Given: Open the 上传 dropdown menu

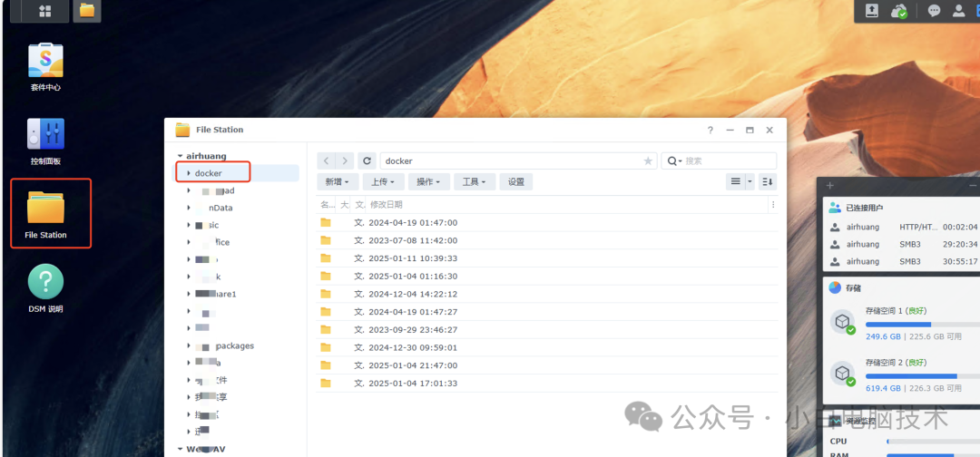Looking at the screenshot, I should [383, 181].
